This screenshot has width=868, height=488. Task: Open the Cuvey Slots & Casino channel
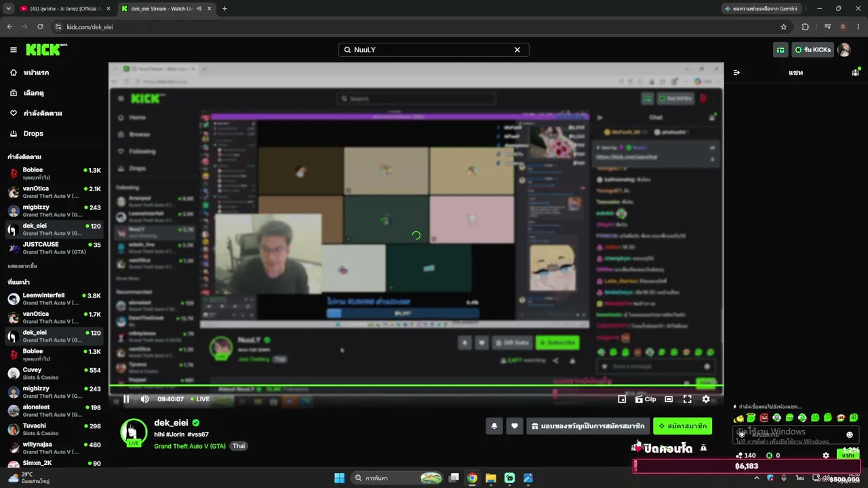pyautogui.click(x=54, y=373)
